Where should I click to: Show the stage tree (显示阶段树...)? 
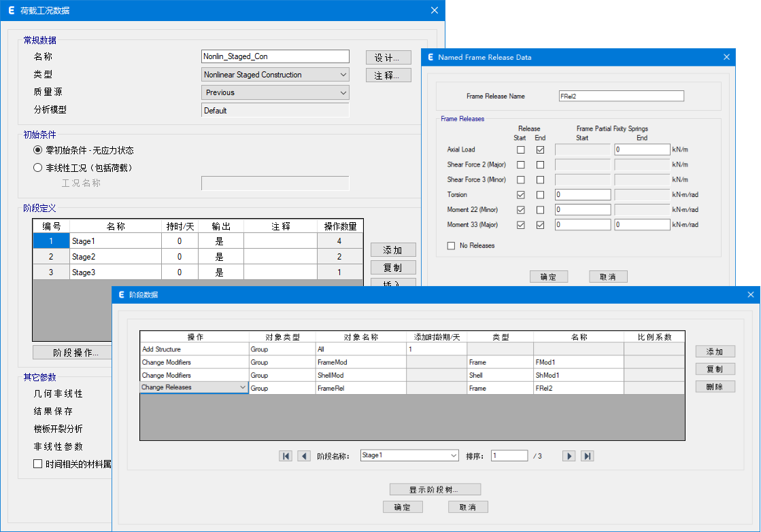click(x=435, y=489)
